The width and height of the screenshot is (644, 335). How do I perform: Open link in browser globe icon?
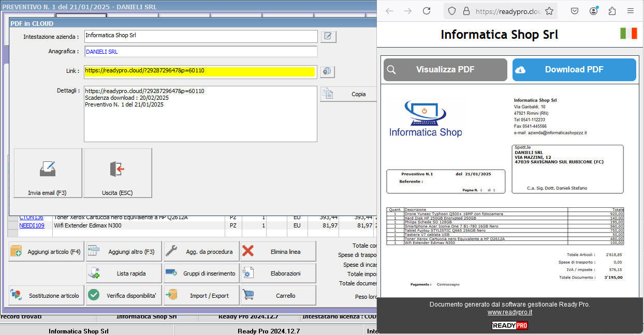click(327, 71)
